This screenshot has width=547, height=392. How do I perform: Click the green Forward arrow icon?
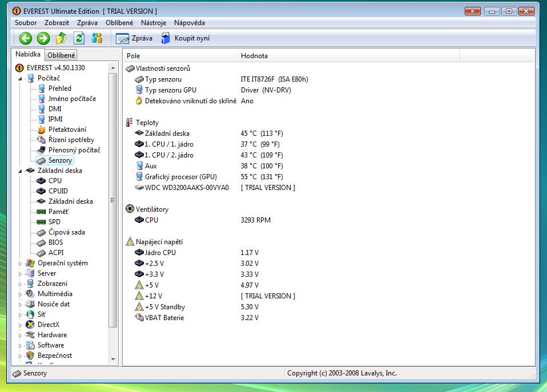(x=43, y=38)
